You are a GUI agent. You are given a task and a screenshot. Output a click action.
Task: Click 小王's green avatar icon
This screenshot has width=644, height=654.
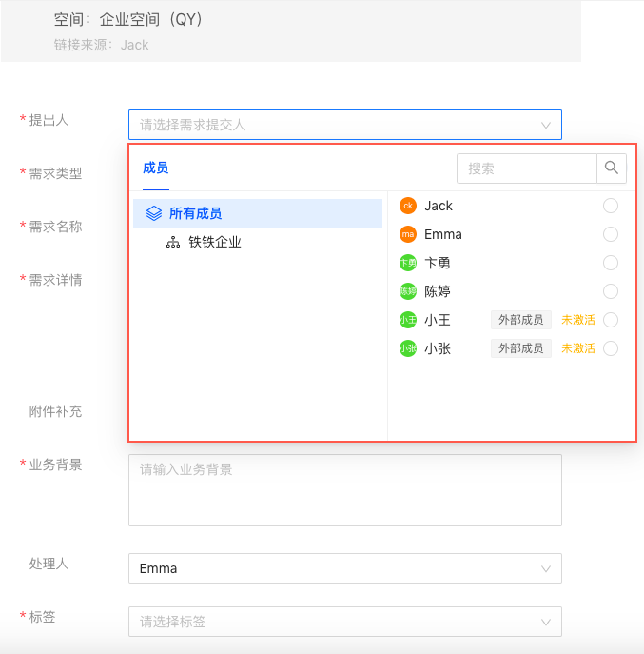coord(408,320)
